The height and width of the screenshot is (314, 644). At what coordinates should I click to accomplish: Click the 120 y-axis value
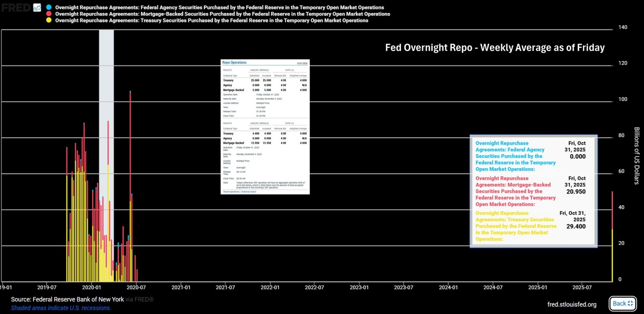tap(623, 63)
